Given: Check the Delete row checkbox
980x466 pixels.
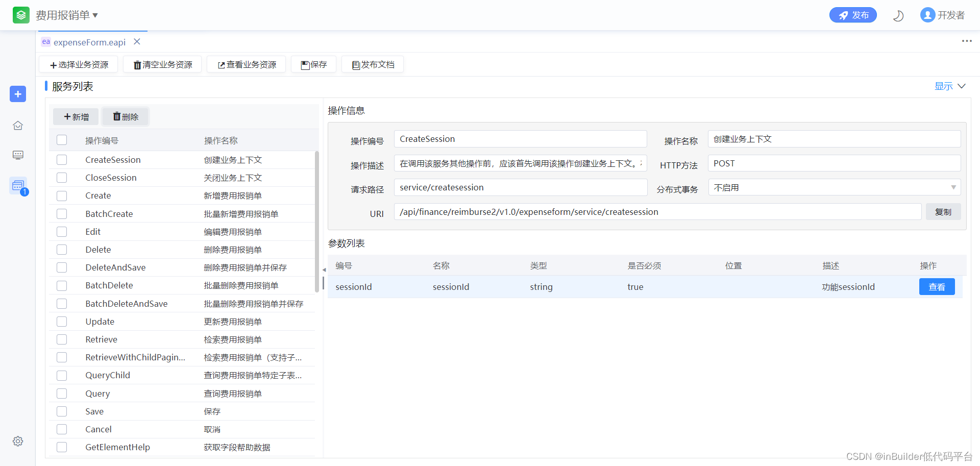Looking at the screenshot, I should click(62, 250).
